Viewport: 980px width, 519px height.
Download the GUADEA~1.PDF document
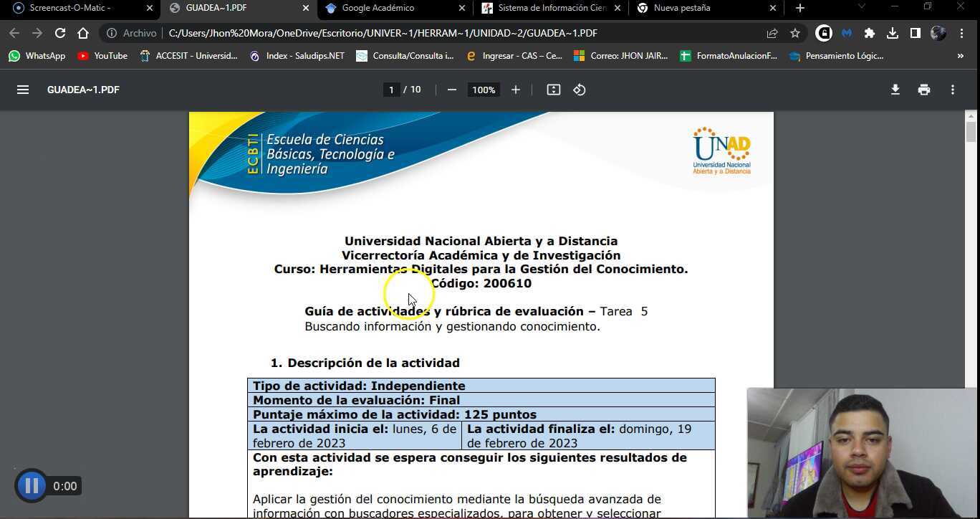click(895, 90)
